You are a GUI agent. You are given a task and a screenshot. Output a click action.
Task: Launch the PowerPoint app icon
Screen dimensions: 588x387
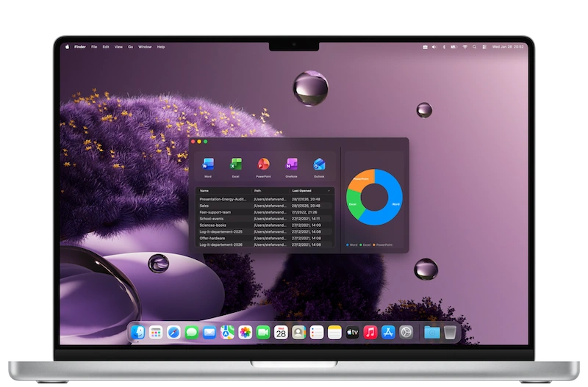pyautogui.click(x=264, y=164)
